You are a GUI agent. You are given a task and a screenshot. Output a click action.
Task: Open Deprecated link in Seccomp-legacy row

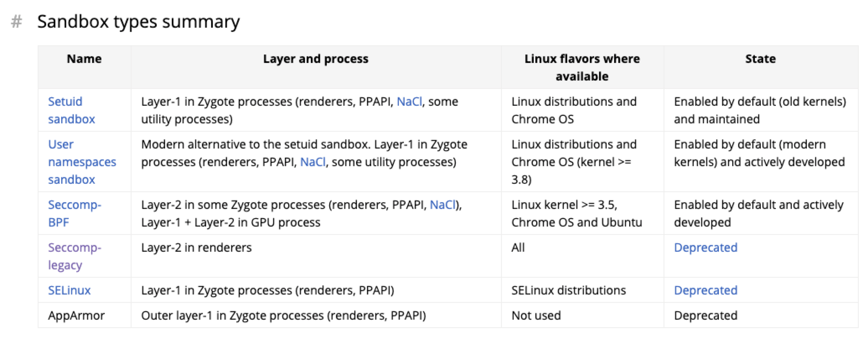tap(705, 248)
